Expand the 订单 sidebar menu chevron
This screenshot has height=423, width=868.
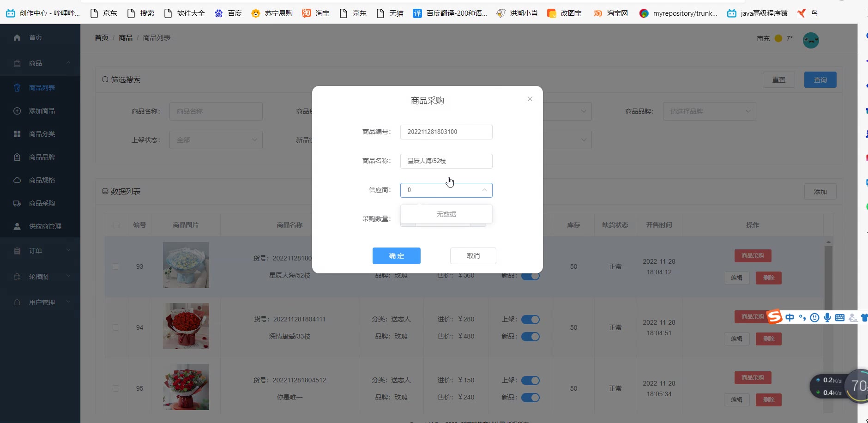point(68,250)
